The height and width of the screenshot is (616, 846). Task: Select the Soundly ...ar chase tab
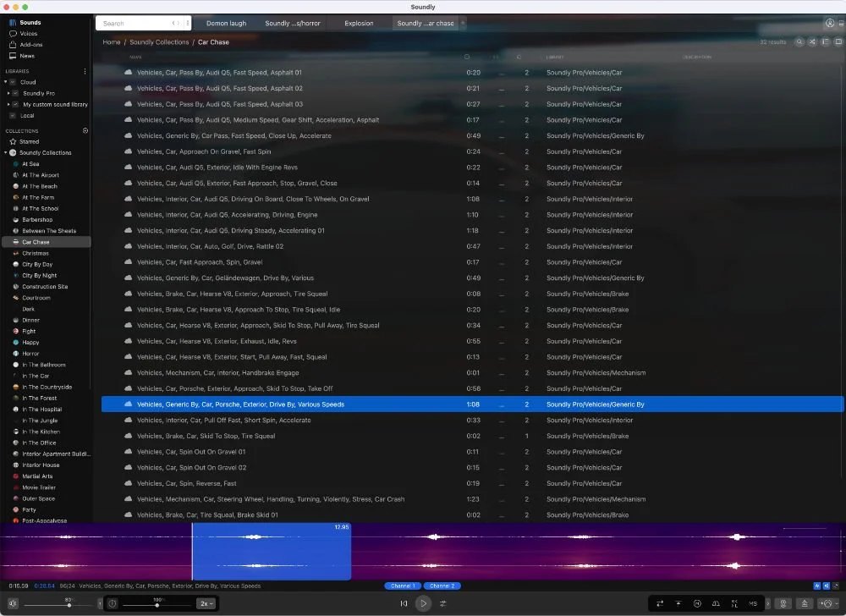coord(426,23)
